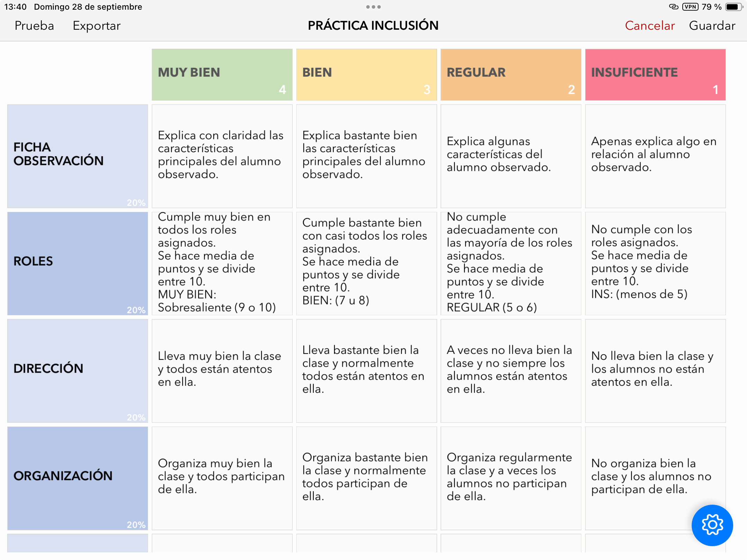This screenshot has width=747, height=560.
Task: Select the green MUY BIEN column header
Action: pos(222,75)
